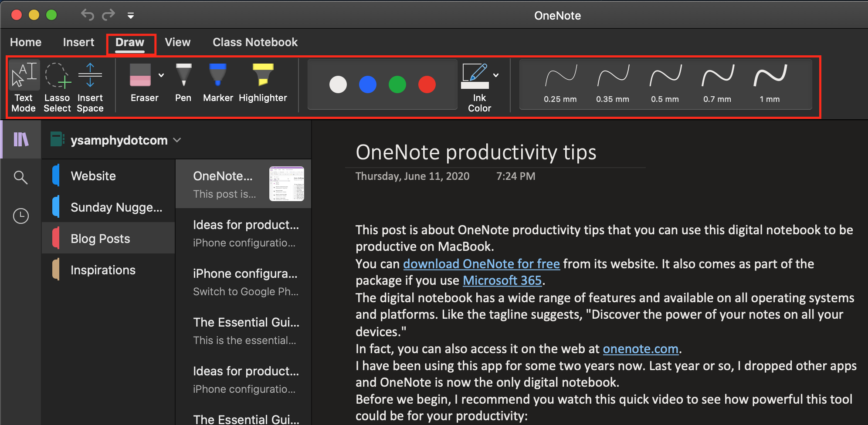Open the Home ribbon tab
The width and height of the screenshot is (868, 425).
pos(26,42)
